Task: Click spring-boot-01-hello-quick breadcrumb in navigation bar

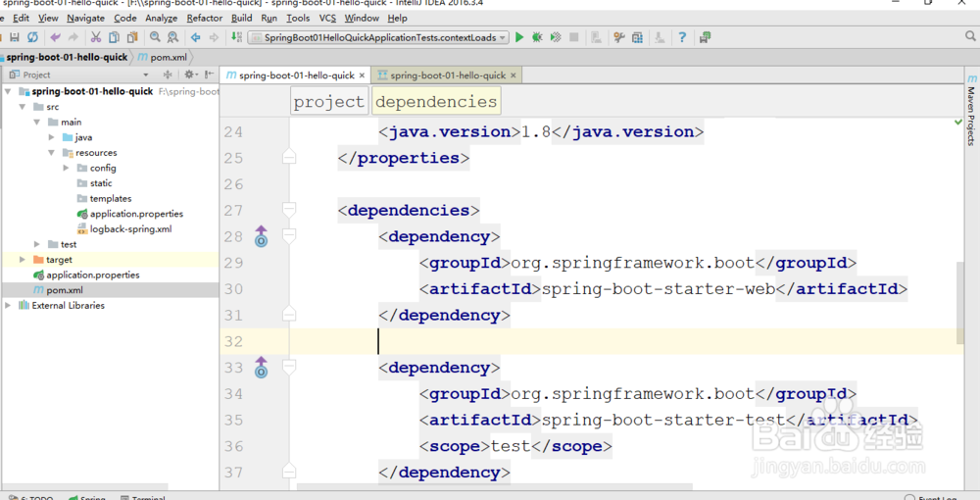Action: 67,57
